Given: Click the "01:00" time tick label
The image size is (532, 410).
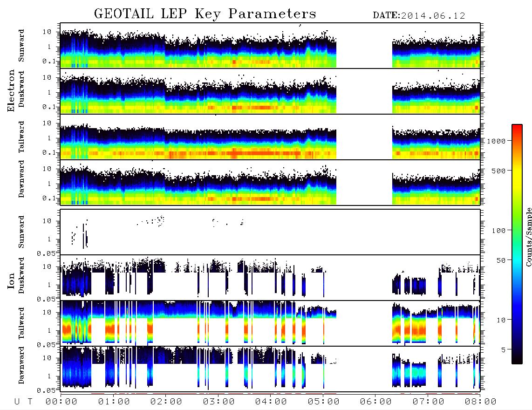Looking at the screenshot, I should coord(114,402).
